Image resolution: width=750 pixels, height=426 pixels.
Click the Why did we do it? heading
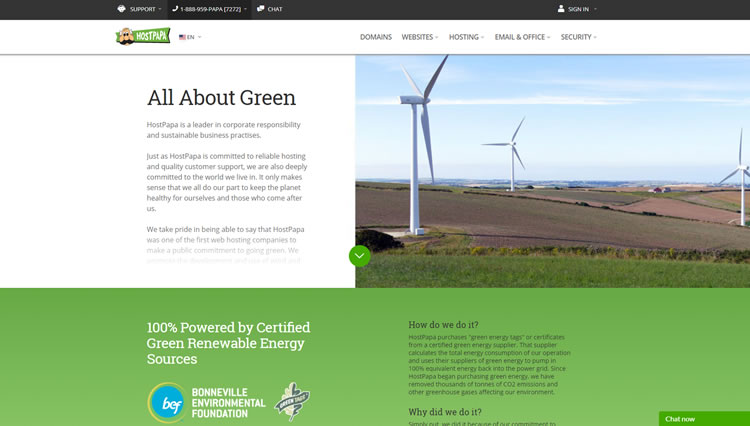(445, 412)
